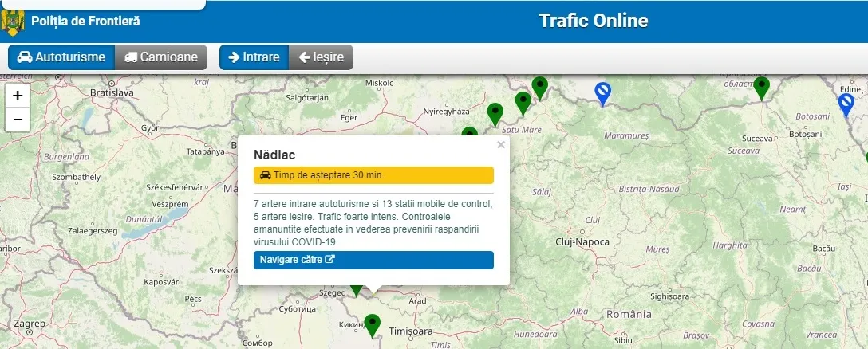Close the Nădlac popup
The width and height of the screenshot is (868, 349).
click(501, 145)
